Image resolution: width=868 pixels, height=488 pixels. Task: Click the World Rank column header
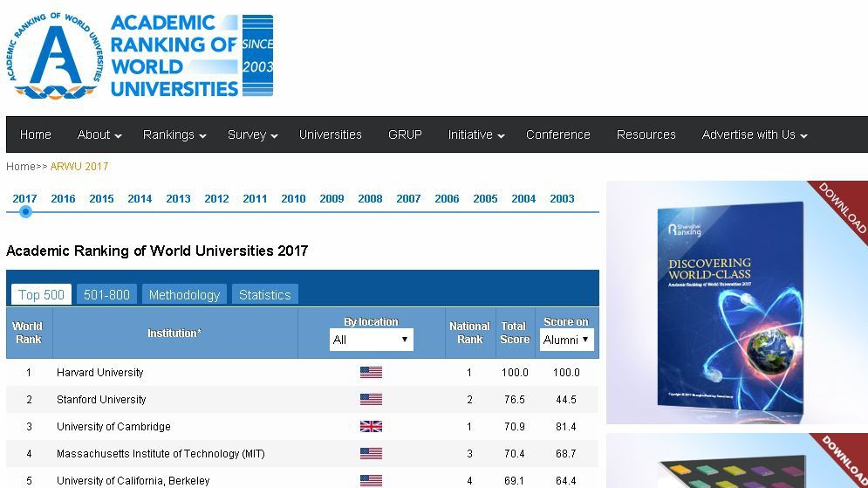28,333
